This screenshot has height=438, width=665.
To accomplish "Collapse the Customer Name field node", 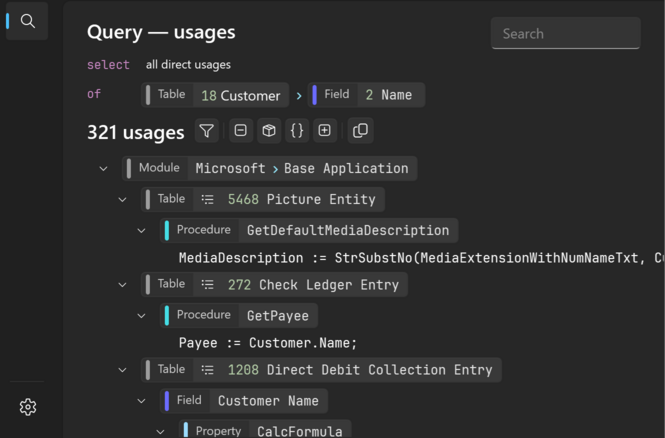I will tap(141, 401).
